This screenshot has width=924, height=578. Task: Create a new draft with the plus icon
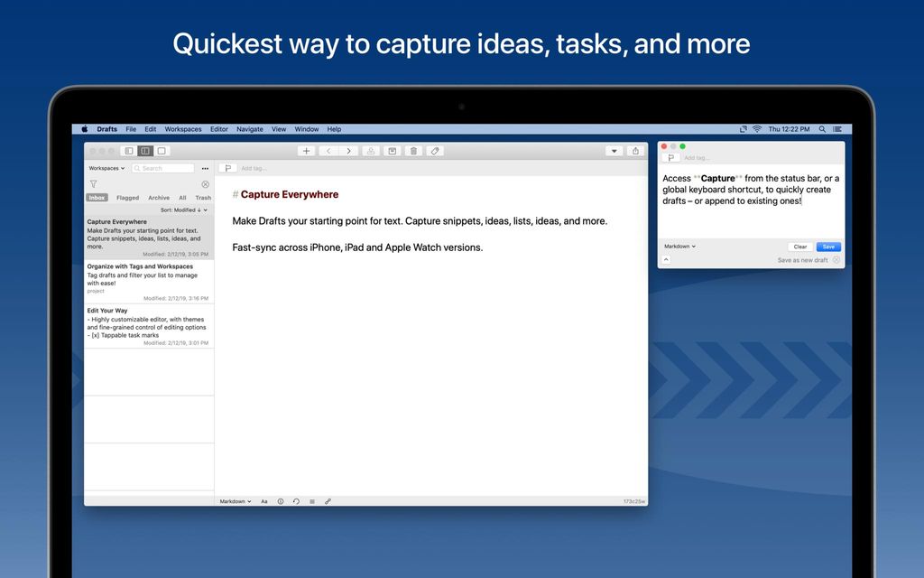pyautogui.click(x=306, y=151)
